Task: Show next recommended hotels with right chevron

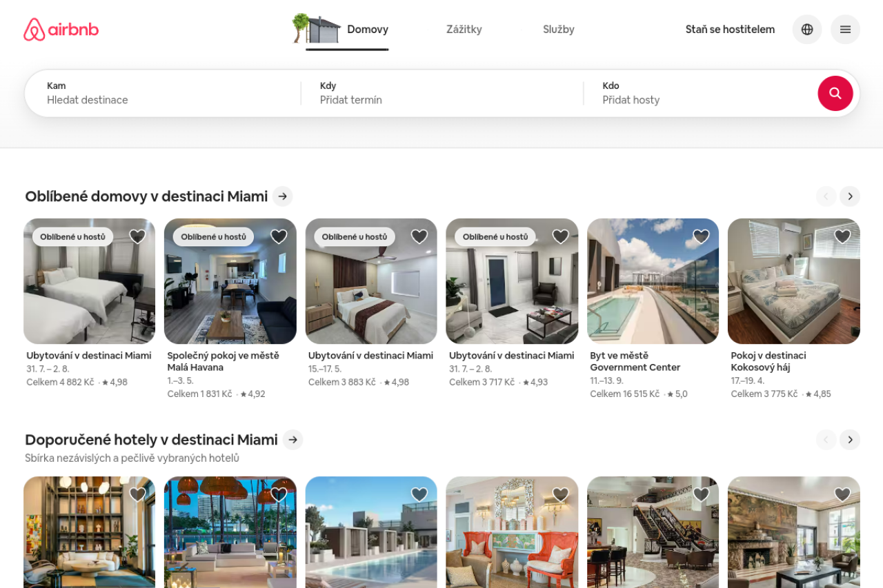Action: click(x=850, y=440)
